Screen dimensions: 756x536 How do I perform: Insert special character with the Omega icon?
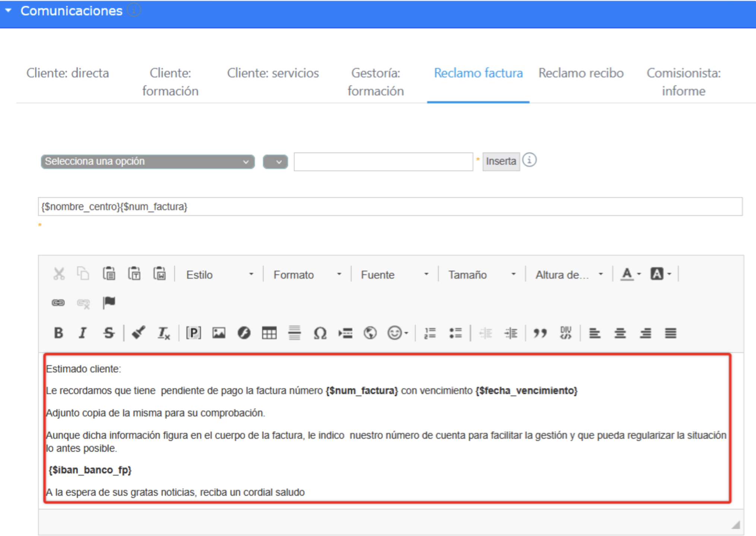[x=320, y=333]
